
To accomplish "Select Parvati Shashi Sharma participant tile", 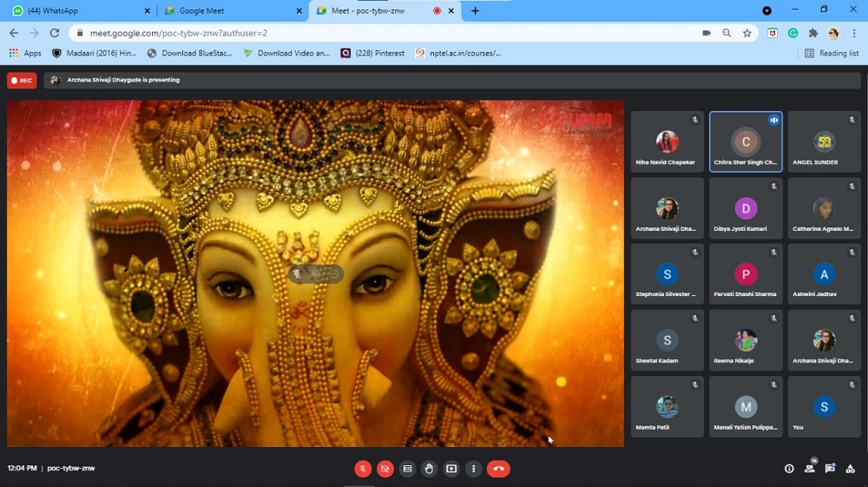I will [746, 274].
